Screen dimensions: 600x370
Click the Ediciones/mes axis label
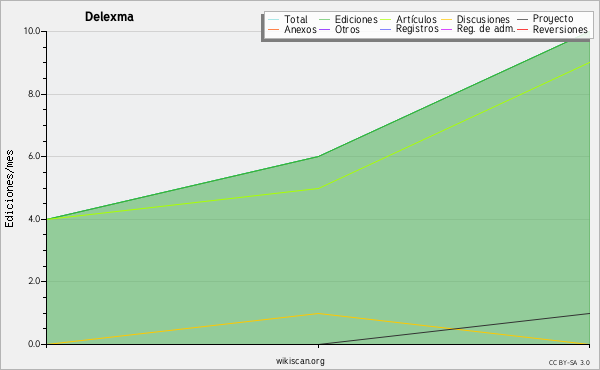point(9,189)
